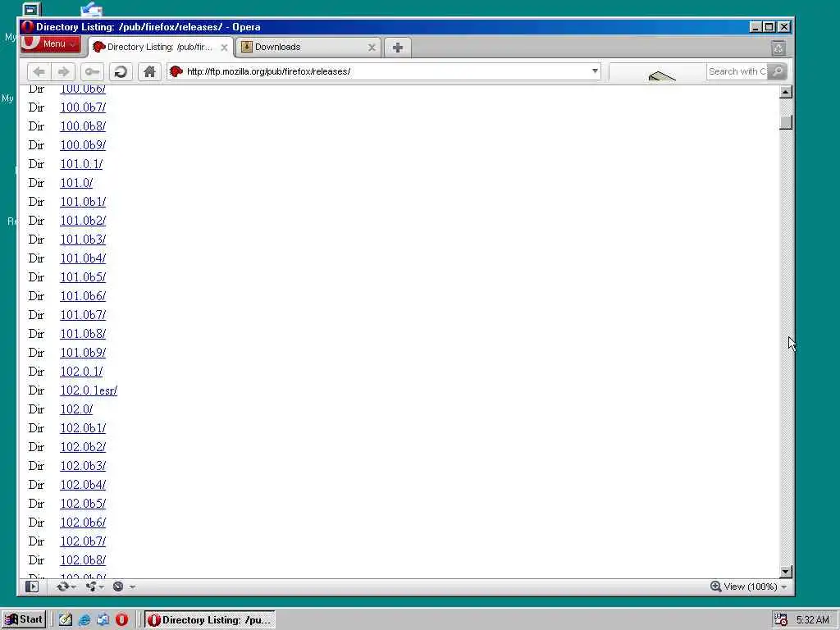
Task: Click the vertical scrollbar thumb
Action: (786, 122)
